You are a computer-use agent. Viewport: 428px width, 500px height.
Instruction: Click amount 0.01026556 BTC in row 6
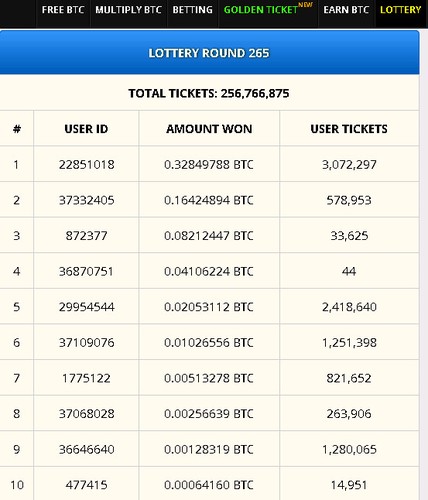point(209,343)
